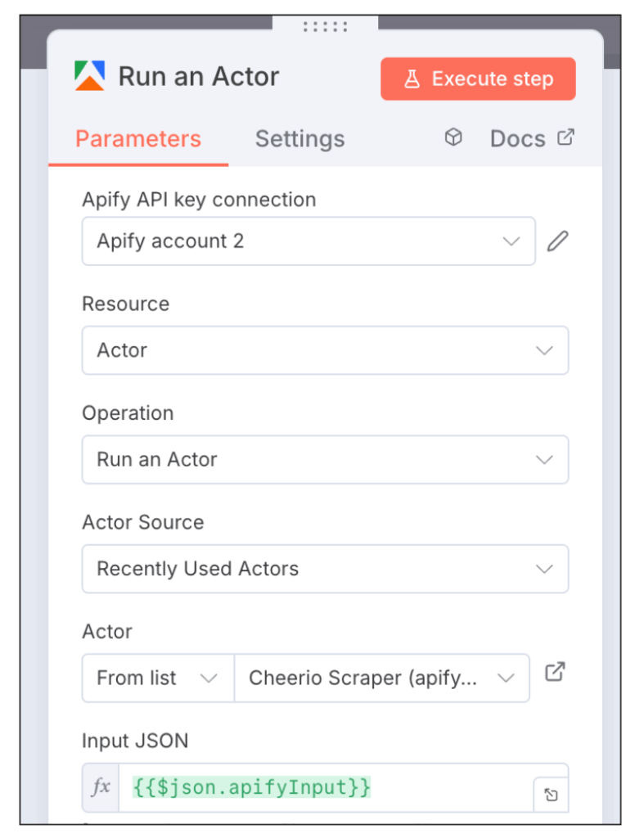Open selected Actor via external link icon
Screen dimensions: 644x838
[555, 673]
